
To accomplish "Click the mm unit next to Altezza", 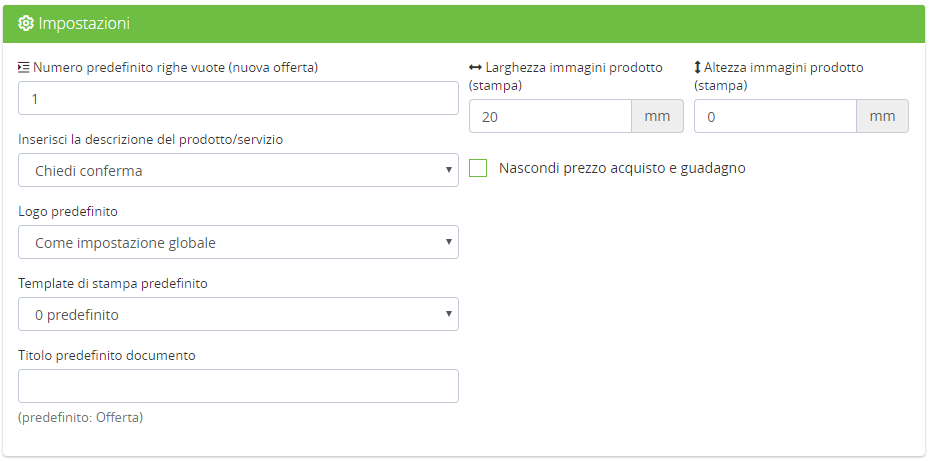I will [x=882, y=117].
